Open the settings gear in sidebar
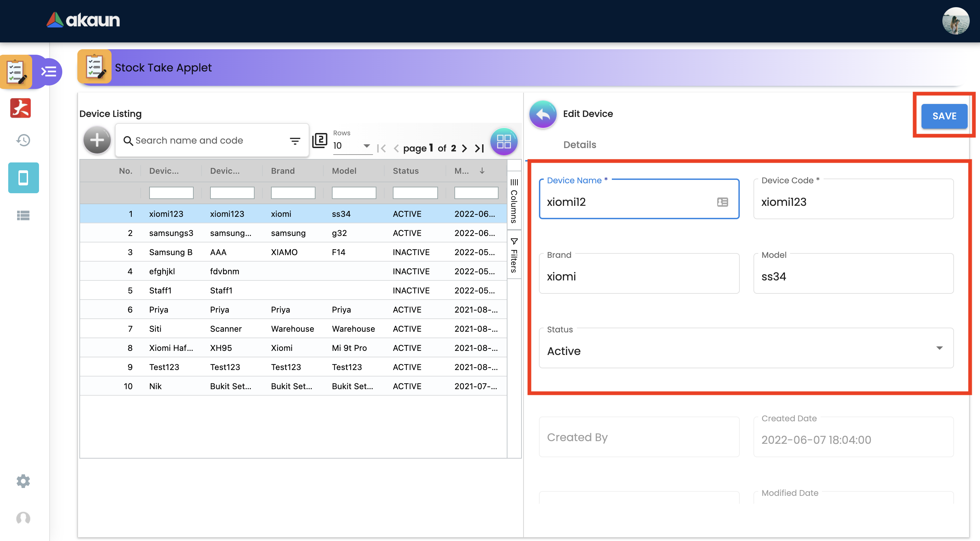980x541 pixels. [x=23, y=481]
